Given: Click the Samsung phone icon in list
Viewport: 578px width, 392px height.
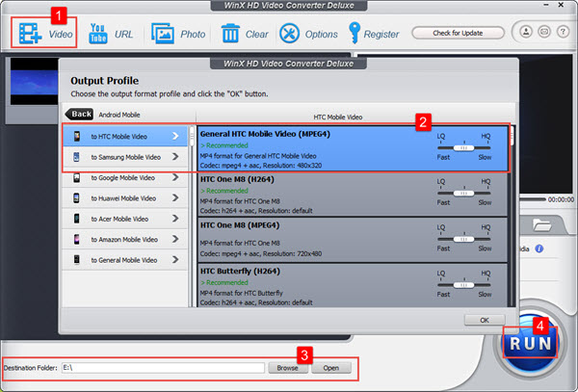Looking at the screenshot, I should click(x=76, y=157).
